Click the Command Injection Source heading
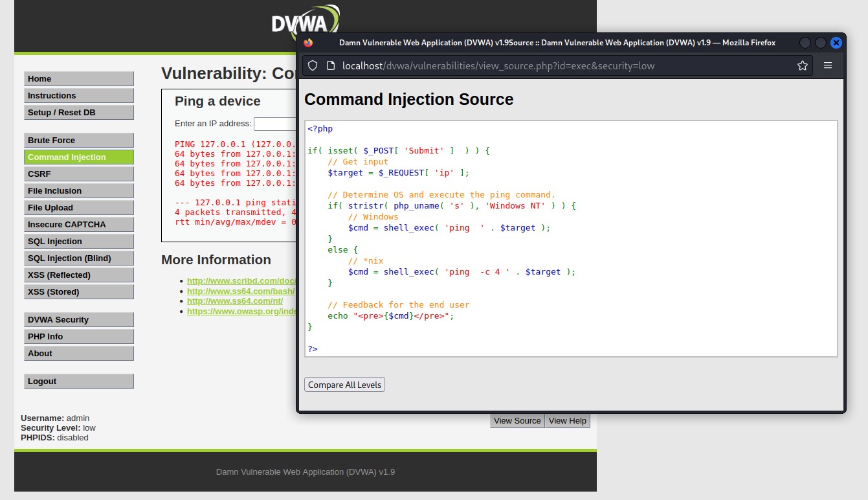868x500 pixels. pos(409,100)
